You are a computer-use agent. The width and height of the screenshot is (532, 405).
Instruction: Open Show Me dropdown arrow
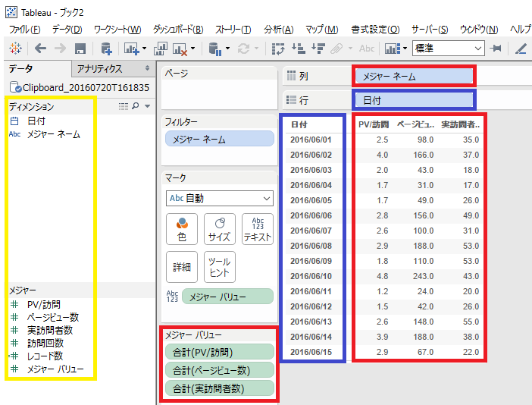[405, 49]
